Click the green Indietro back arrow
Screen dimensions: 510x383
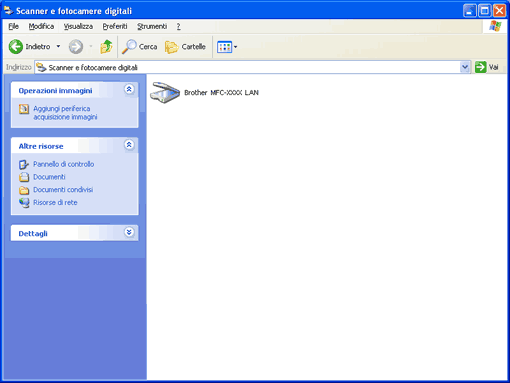click(x=16, y=47)
